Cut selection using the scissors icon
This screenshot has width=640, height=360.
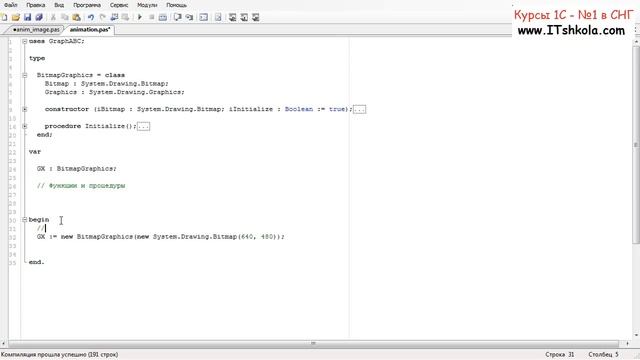click(53, 17)
